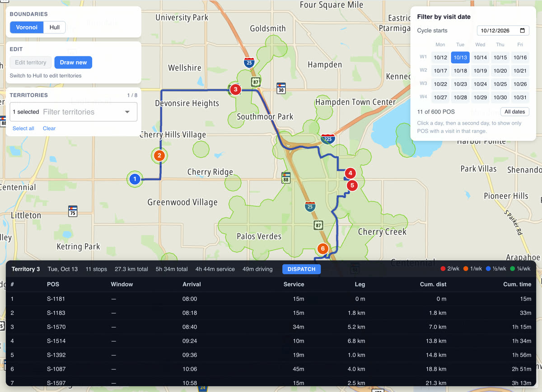
Task: Pick date 10/18 in week 2
Action: click(460, 70)
